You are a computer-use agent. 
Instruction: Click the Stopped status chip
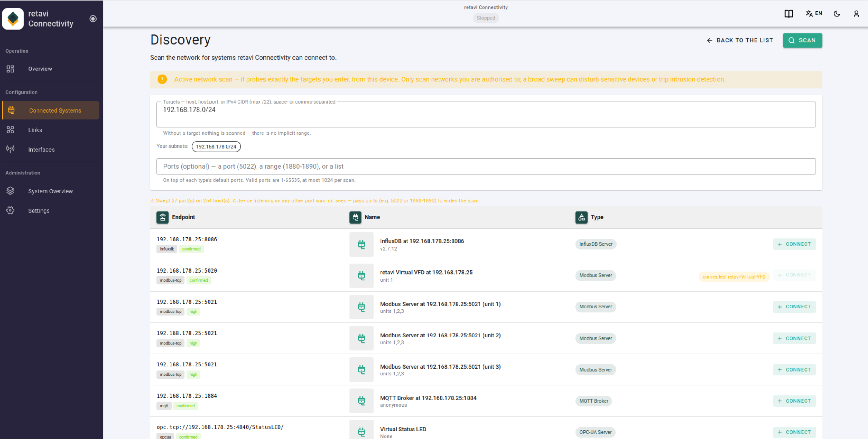pyautogui.click(x=486, y=18)
